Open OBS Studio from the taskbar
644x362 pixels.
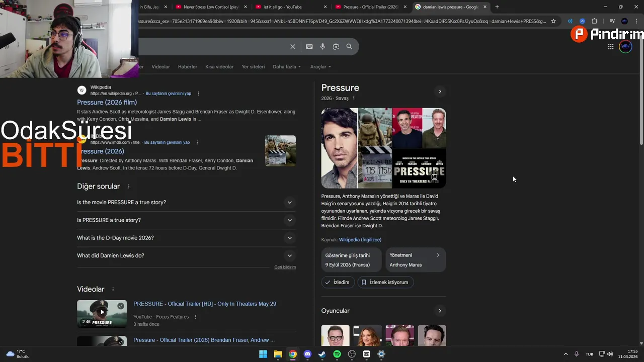(x=352, y=354)
